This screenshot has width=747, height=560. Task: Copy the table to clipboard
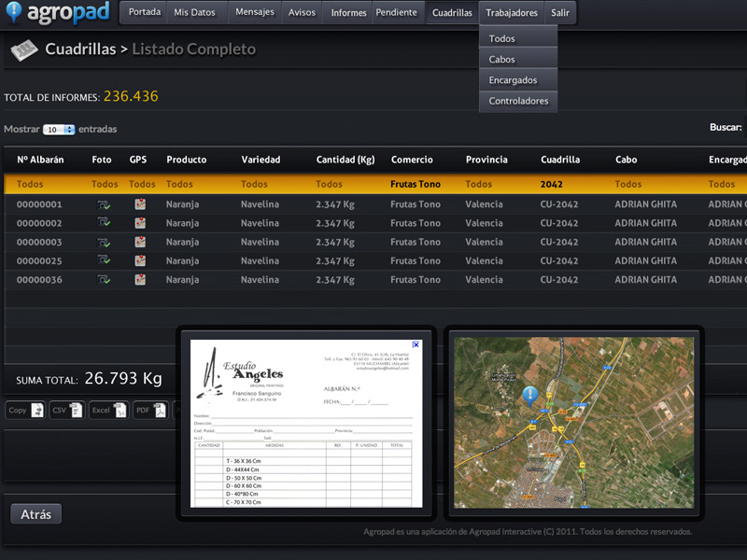(x=24, y=410)
